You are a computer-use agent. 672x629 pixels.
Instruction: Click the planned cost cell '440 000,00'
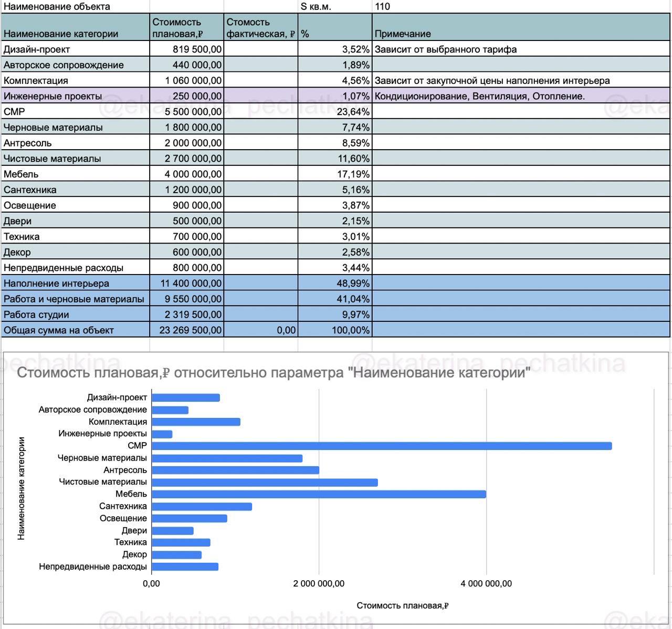(x=187, y=65)
